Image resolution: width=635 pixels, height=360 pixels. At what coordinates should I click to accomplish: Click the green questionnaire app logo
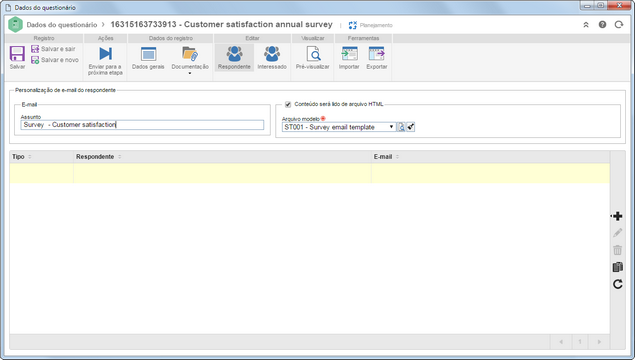(x=15, y=25)
